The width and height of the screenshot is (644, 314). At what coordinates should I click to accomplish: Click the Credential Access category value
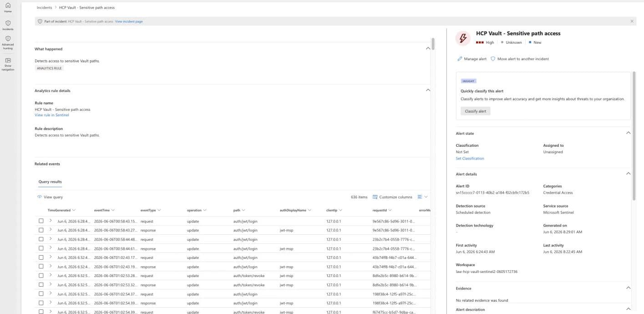[x=558, y=193]
